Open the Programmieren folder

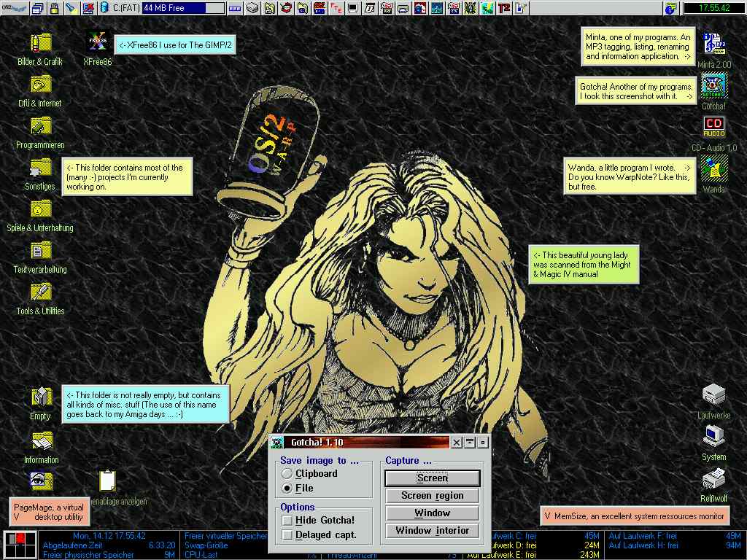(41, 127)
